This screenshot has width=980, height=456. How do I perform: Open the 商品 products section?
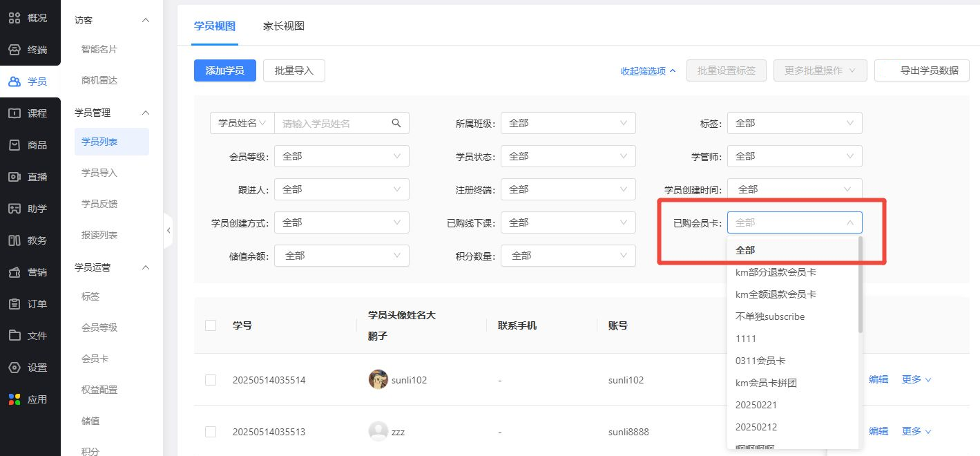pos(30,145)
